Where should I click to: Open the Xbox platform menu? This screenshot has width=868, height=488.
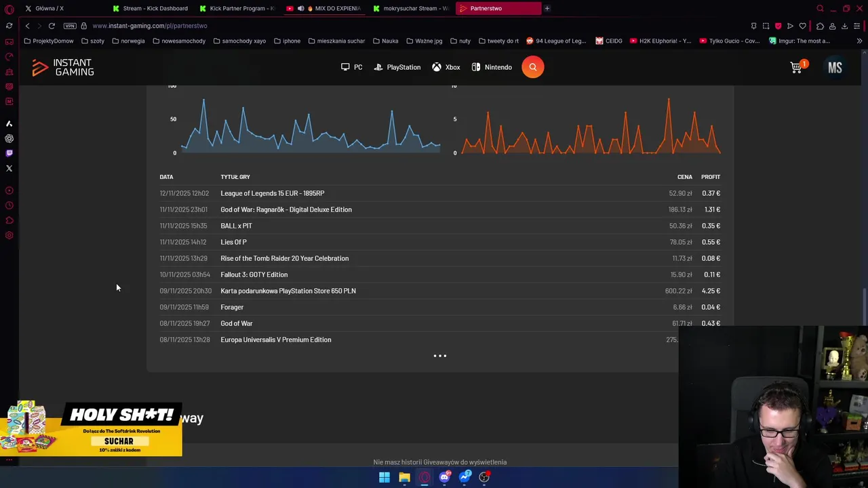(446, 67)
